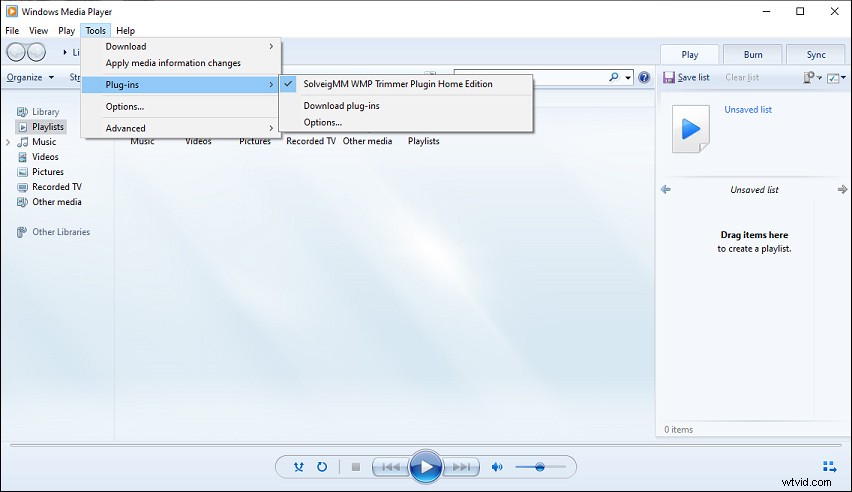Click the Back navigation arrow button
The width and height of the screenshot is (852, 492).
(x=16, y=52)
